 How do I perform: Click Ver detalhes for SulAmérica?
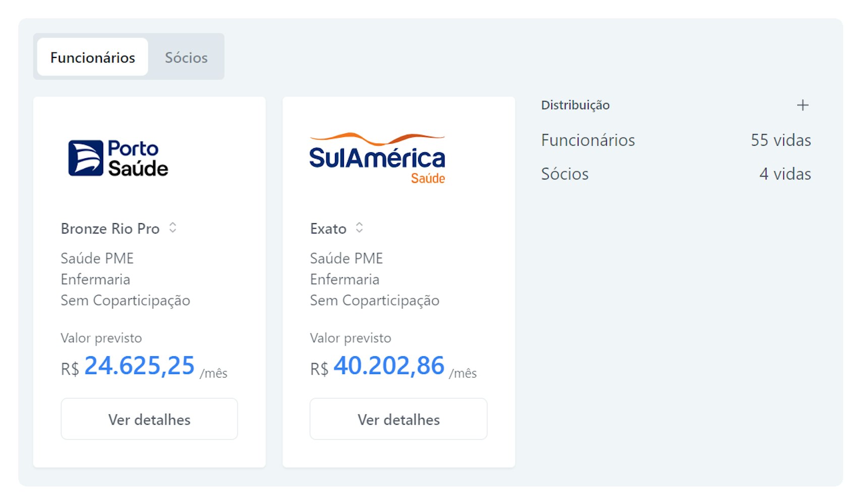coord(398,419)
